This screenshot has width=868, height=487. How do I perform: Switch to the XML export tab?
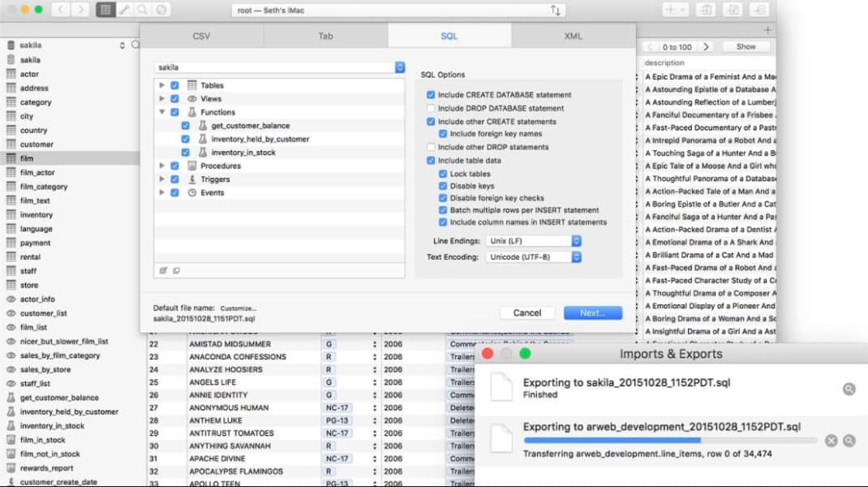(x=573, y=36)
